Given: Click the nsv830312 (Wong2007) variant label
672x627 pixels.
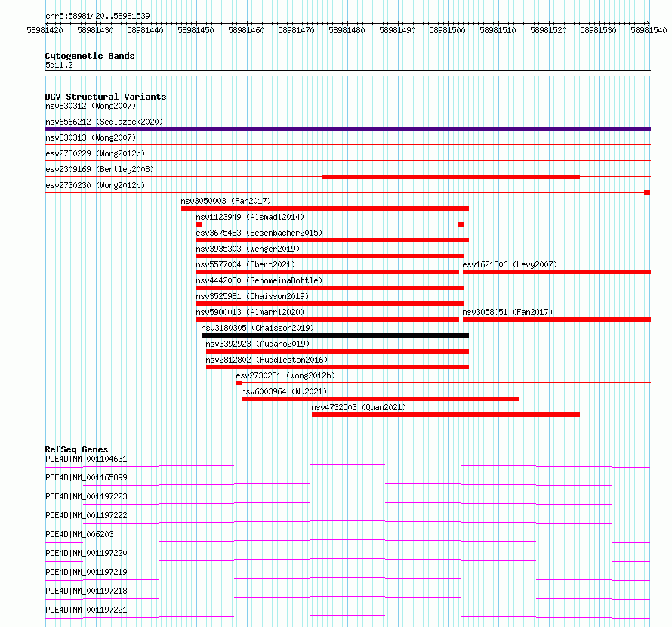Looking at the screenshot, I should (91, 106).
